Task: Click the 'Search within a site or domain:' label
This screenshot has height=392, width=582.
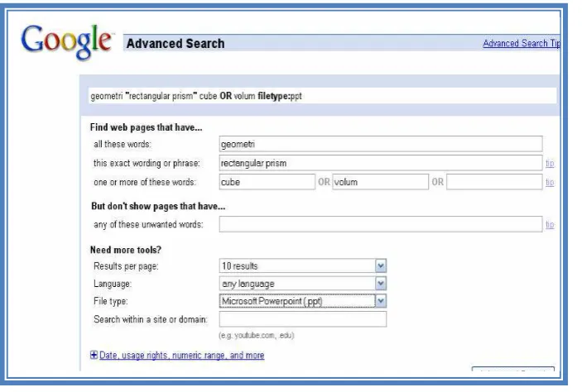Action: click(x=151, y=319)
